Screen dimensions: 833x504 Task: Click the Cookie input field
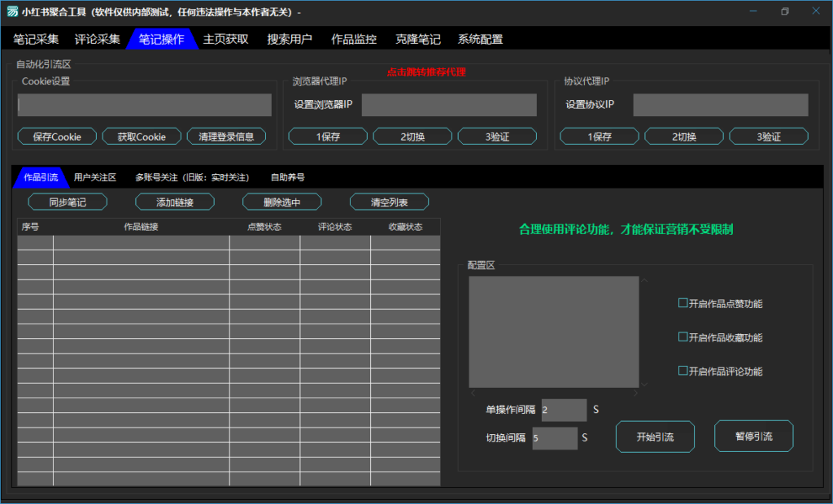[x=145, y=105]
